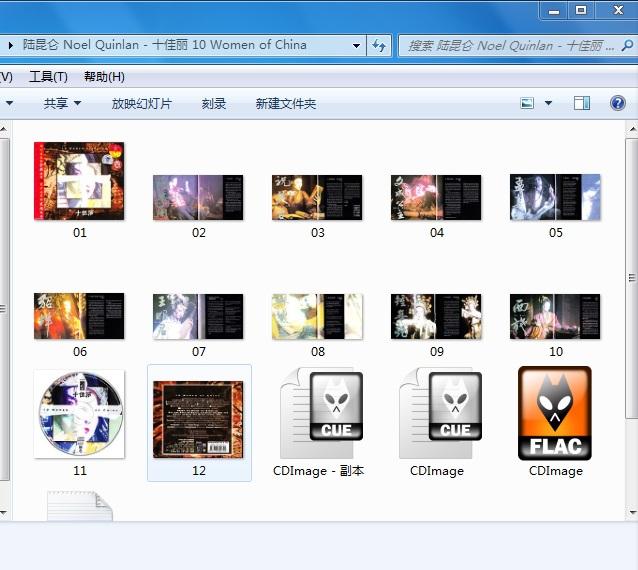This screenshot has height=570, width=638.
Task: Click the file name label 01
Action: coord(80,233)
